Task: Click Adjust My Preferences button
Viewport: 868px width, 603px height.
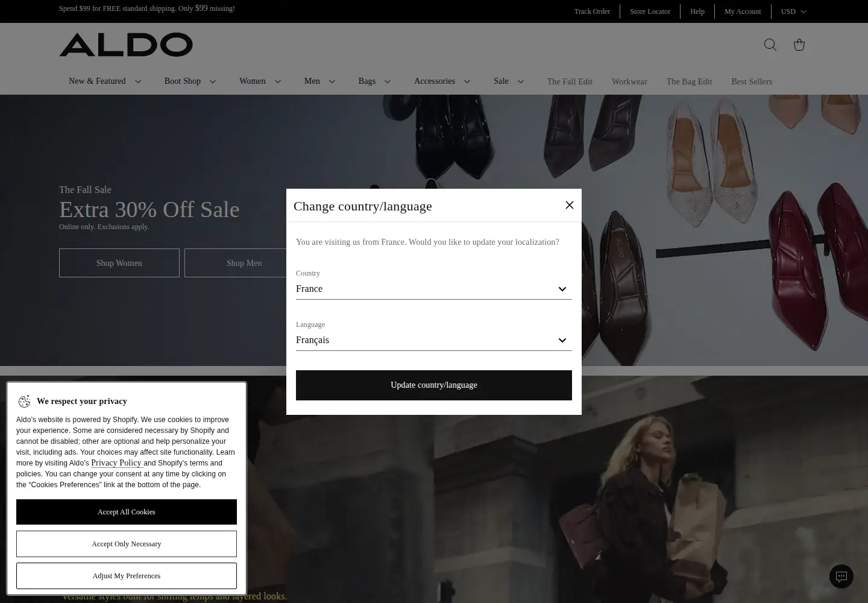Action: [127, 576]
